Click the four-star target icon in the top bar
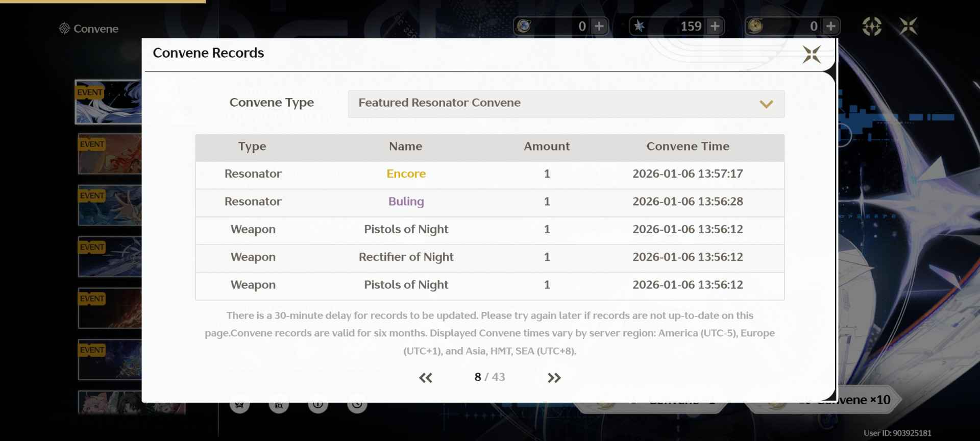 [871, 26]
